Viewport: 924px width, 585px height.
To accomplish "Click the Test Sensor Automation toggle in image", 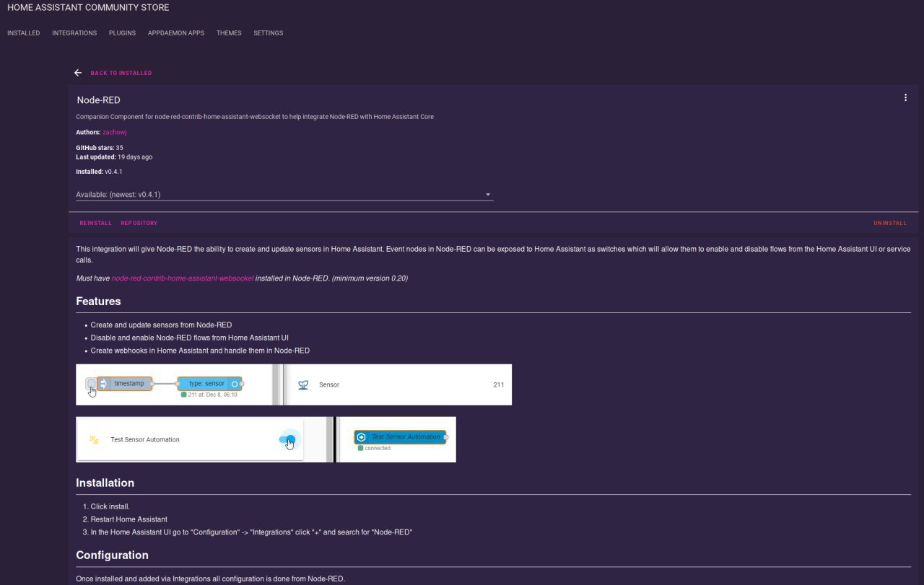I will (287, 439).
